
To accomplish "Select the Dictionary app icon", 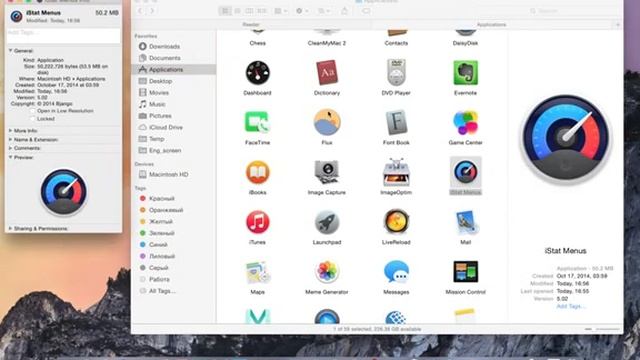I will [327, 73].
